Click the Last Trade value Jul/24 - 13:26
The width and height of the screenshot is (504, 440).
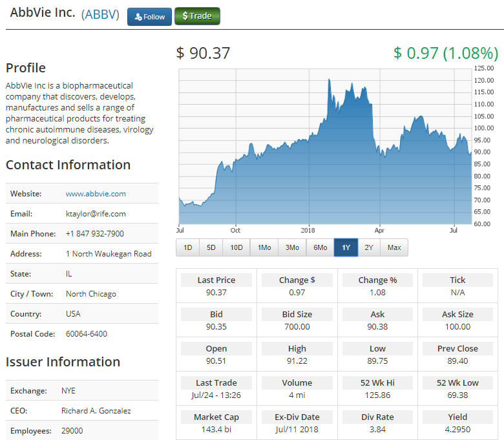[216, 395]
